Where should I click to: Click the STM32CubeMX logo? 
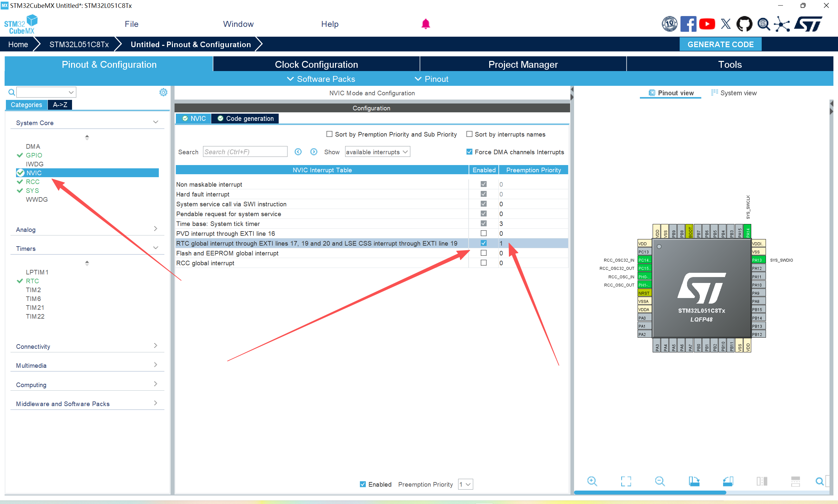21,24
